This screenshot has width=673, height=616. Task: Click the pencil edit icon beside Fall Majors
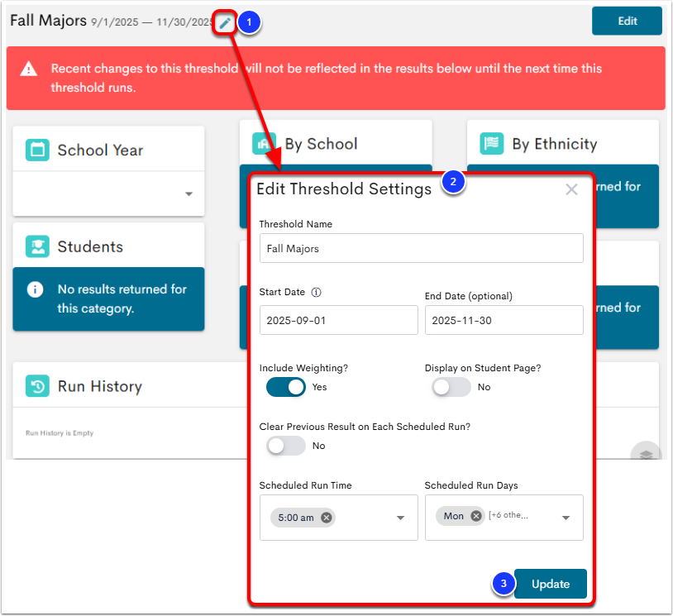[x=225, y=23]
